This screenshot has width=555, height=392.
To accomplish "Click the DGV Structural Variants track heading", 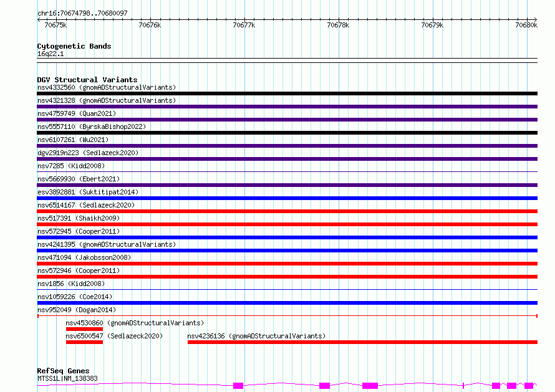I will point(87,80).
